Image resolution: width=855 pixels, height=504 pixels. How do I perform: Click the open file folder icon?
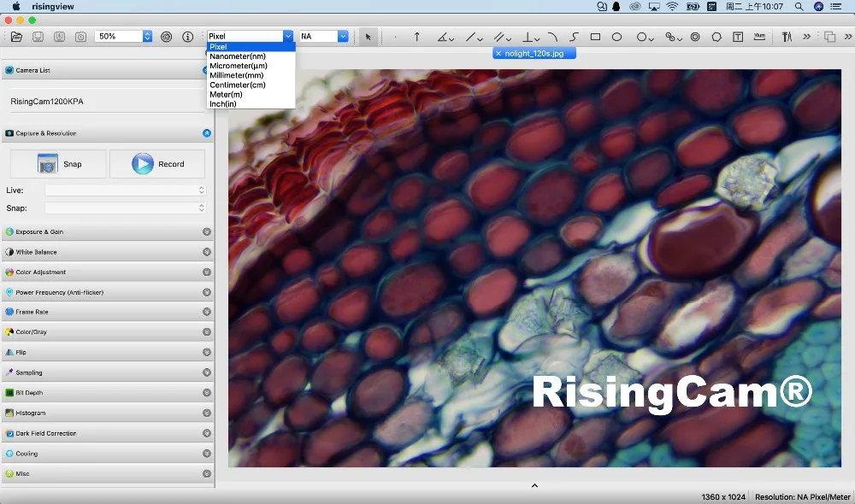pos(15,37)
